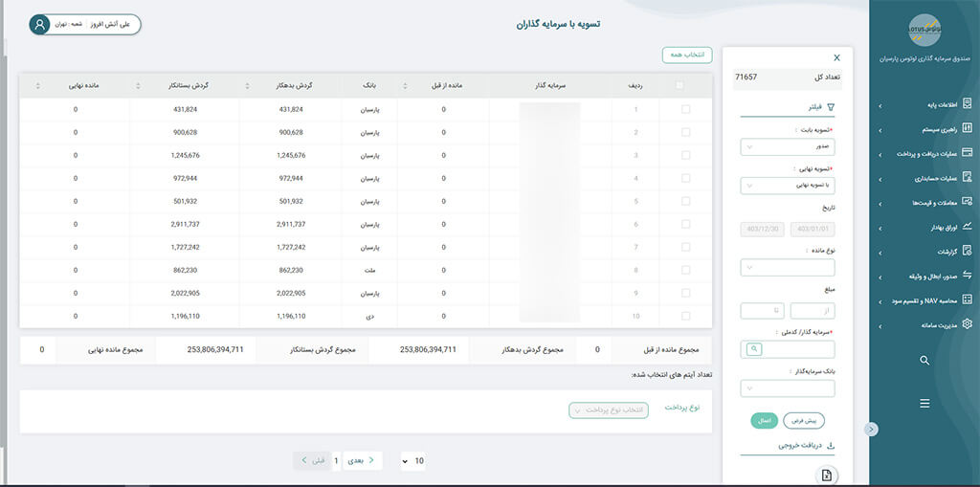Tick the checkbox for row 8
The width and height of the screenshot is (980, 487).
(x=684, y=271)
